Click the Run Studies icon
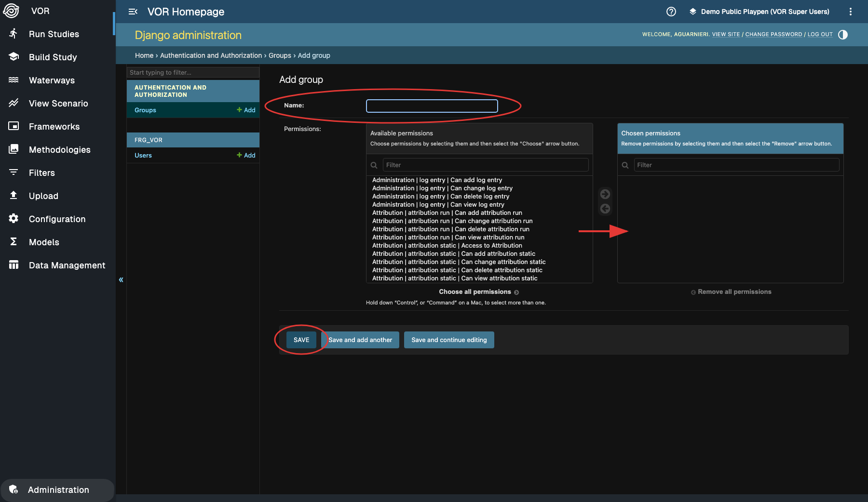The height and width of the screenshot is (502, 868). pyautogui.click(x=14, y=34)
